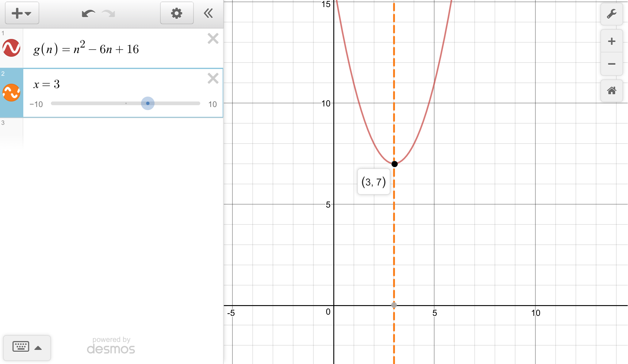This screenshot has height=364, width=628.
Task: Open the add item plus menu
Action: coord(22,13)
